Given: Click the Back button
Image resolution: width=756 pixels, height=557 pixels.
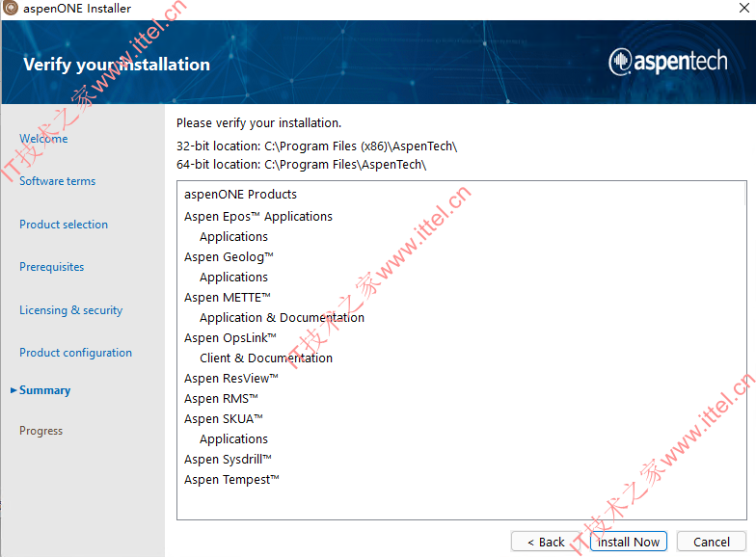Looking at the screenshot, I should [x=546, y=542].
